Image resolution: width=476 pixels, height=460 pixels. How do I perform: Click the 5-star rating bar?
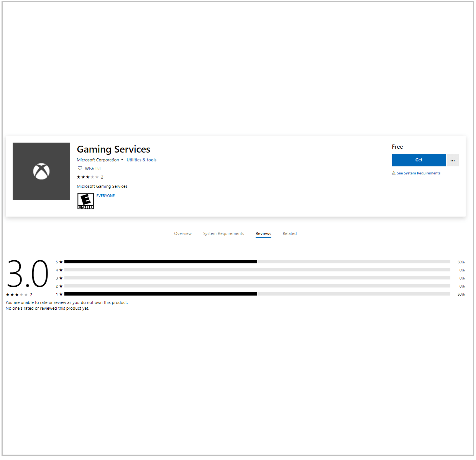[x=257, y=262]
